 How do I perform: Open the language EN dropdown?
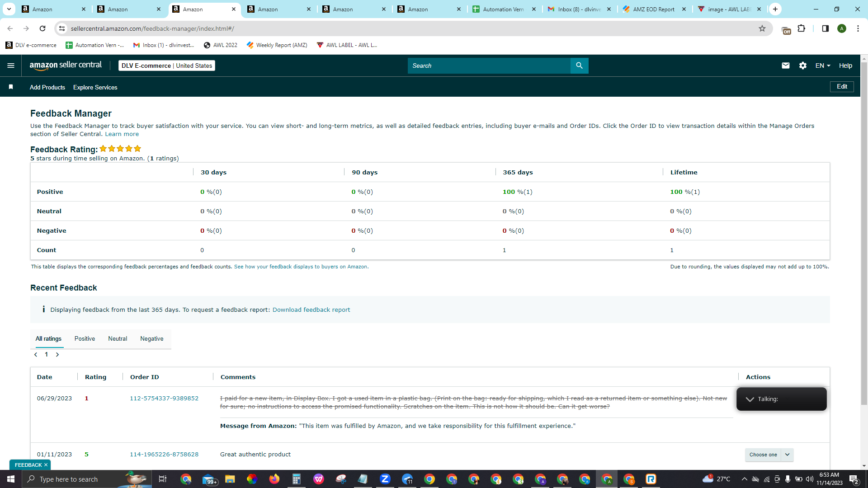[823, 66]
